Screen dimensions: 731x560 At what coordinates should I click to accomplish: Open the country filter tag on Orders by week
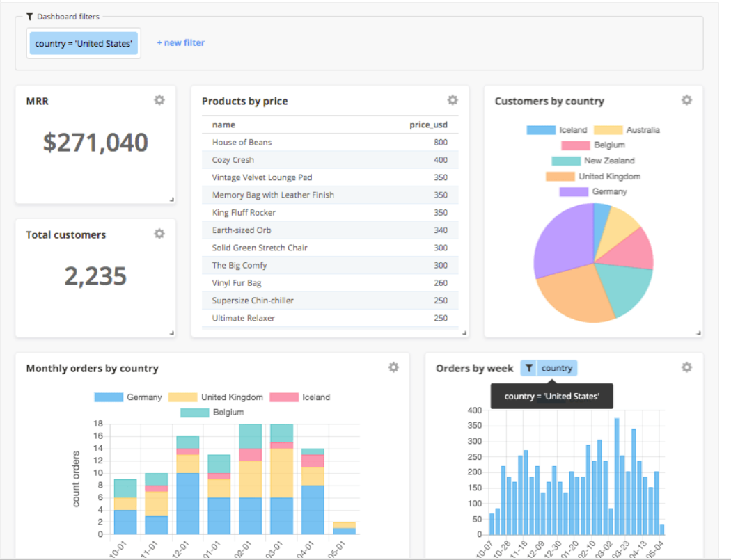[557, 368]
